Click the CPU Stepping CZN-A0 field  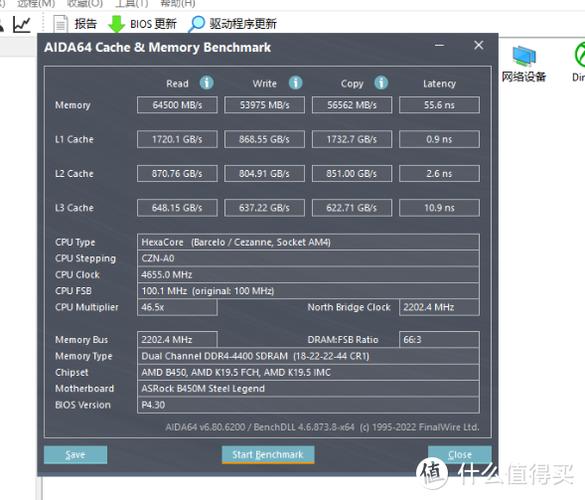308,258
